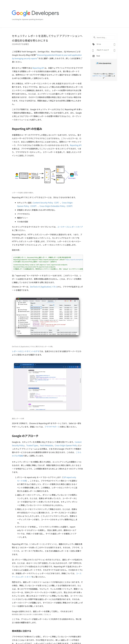
Task: Open DevTools の [Application] パネル link
Action: (x=44, y=287)
